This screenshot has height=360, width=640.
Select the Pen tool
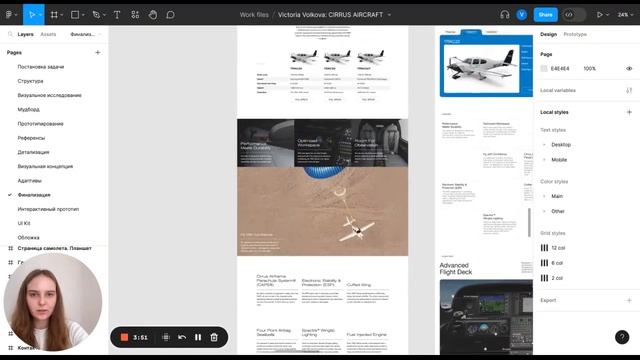click(x=97, y=15)
